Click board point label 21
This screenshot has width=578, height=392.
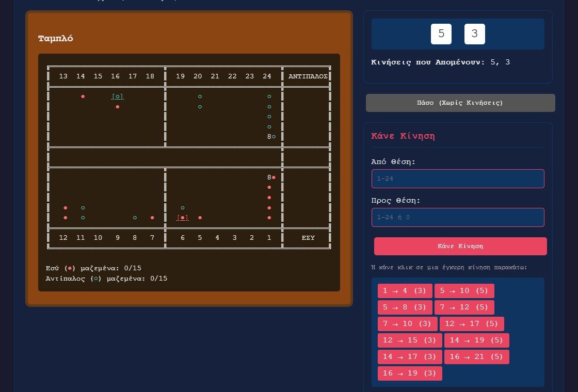[215, 76]
